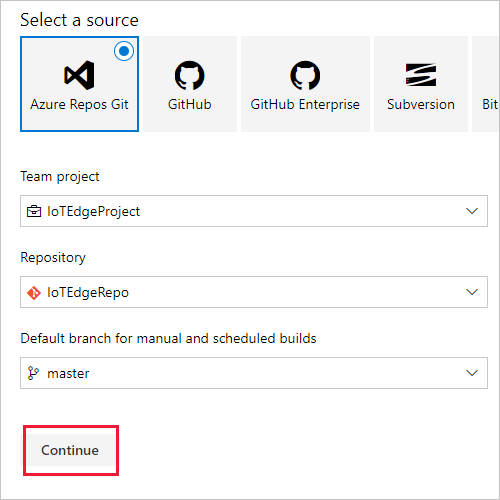
Task: Click the chevron in the Team project field
Action: (472, 211)
